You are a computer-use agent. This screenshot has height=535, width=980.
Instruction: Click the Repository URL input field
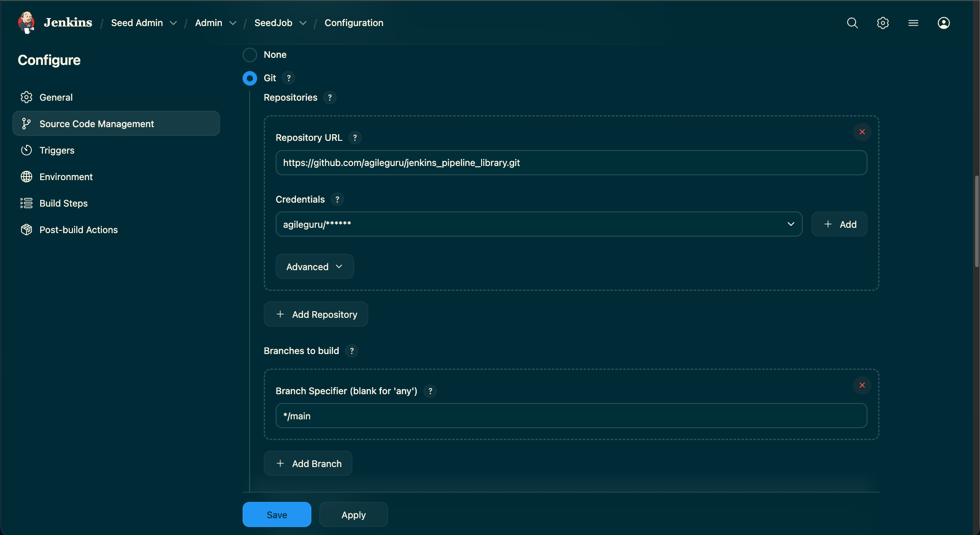click(x=571, y=162)
